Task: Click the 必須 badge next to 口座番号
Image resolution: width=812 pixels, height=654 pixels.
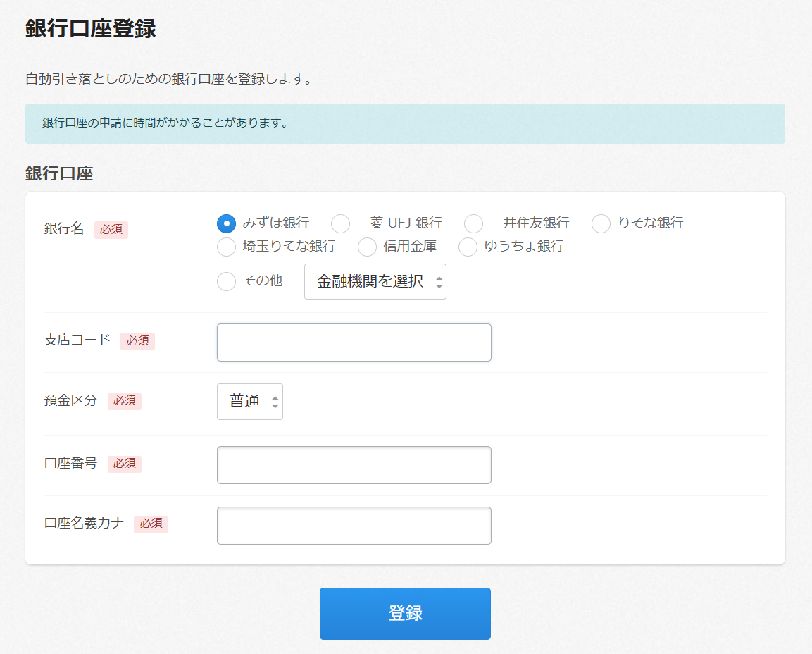Action: point(124,464)
